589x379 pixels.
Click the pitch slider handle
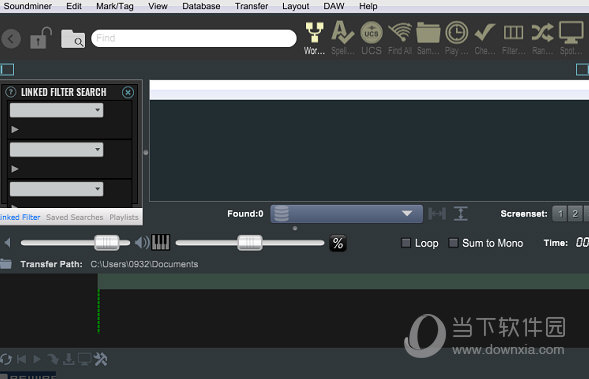coord(250,243)
